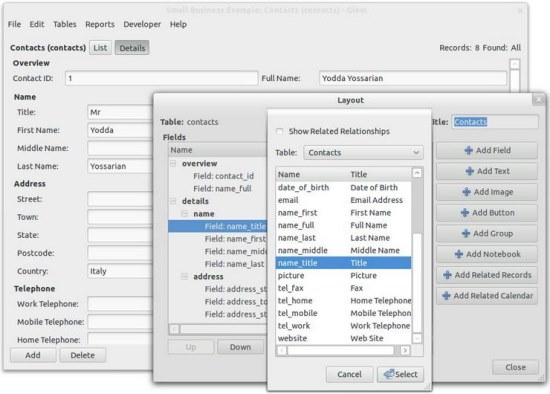This screenshot has height=394, width=550.
Task: Open the File menu
Action: point(14,24)
